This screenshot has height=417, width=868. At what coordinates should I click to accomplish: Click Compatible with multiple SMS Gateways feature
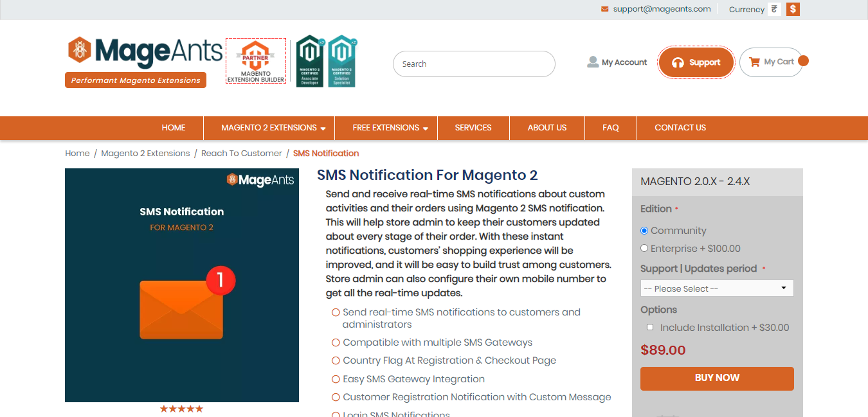pyautogui.click(x=437, y=342)
